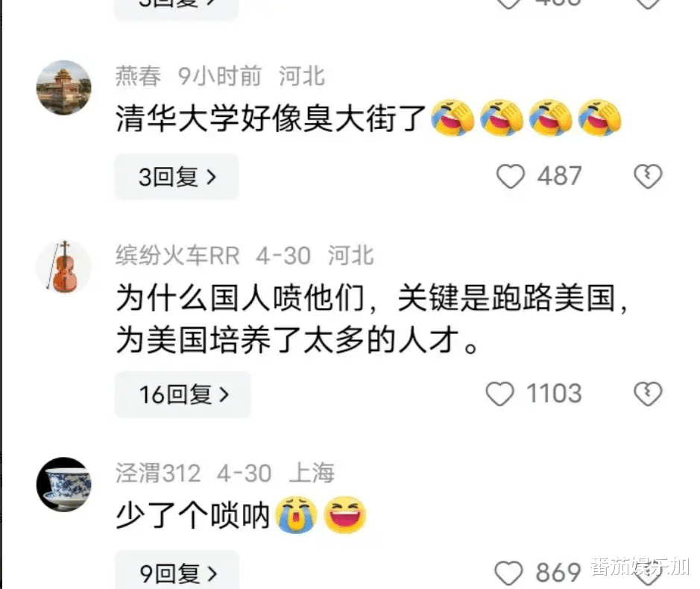Open 缤纷火车RR's violin avatar
Viewport: 700px width, 589px height.
pyautogui.click(x=64, y=267)
